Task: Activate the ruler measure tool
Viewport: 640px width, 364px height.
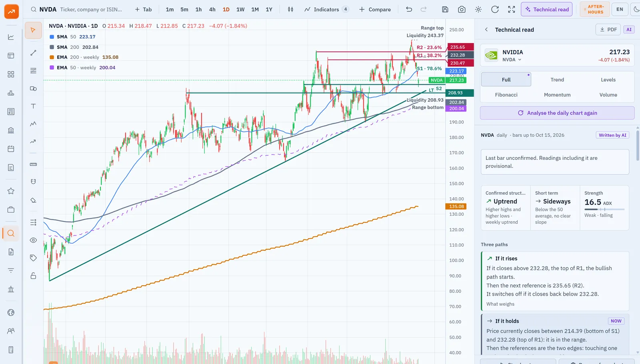Action: tap(33, 164)
